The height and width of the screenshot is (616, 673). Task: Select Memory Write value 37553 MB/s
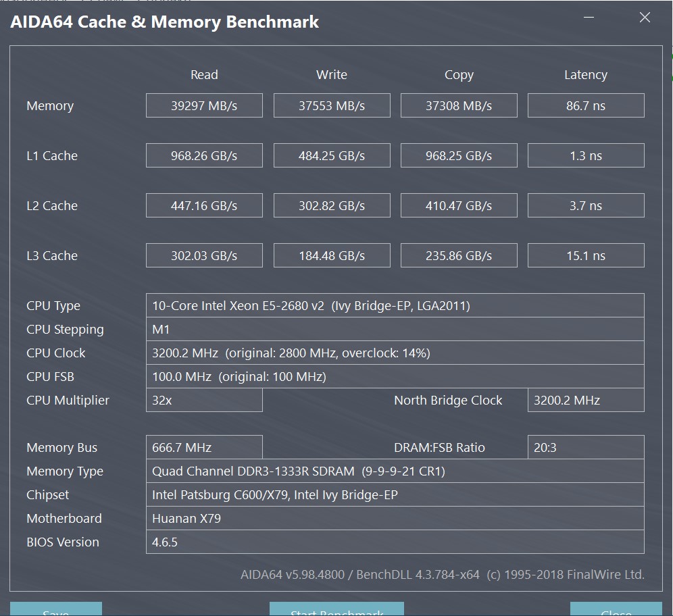tap(332, 105)
